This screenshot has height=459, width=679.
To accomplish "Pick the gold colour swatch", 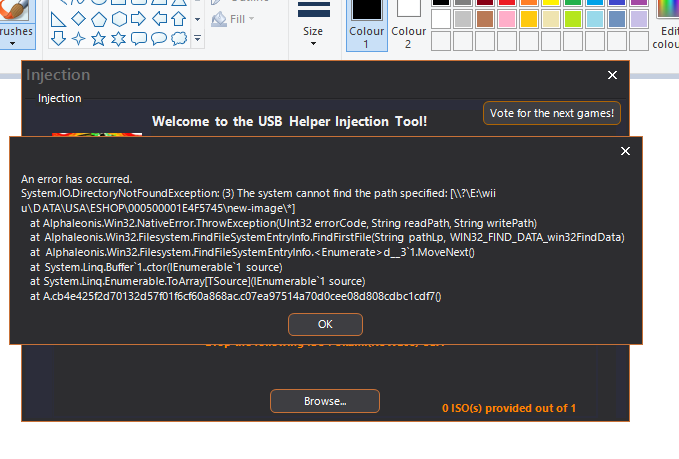I will (x=529, y=19).
